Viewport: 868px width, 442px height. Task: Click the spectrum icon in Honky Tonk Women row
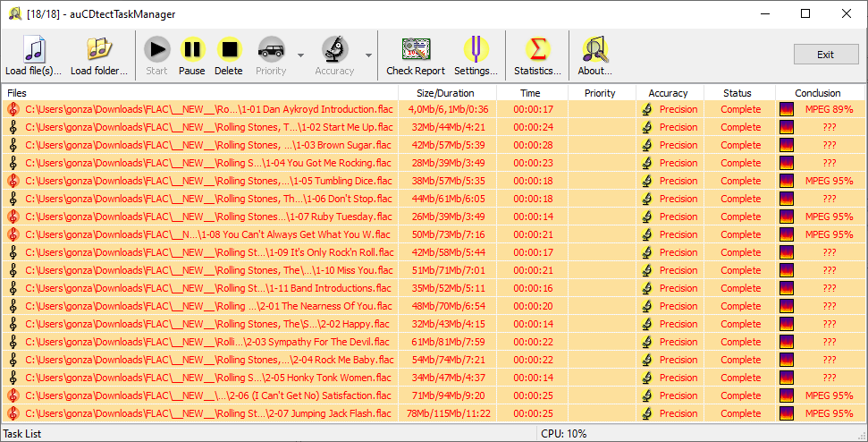[x=787, y=378]
